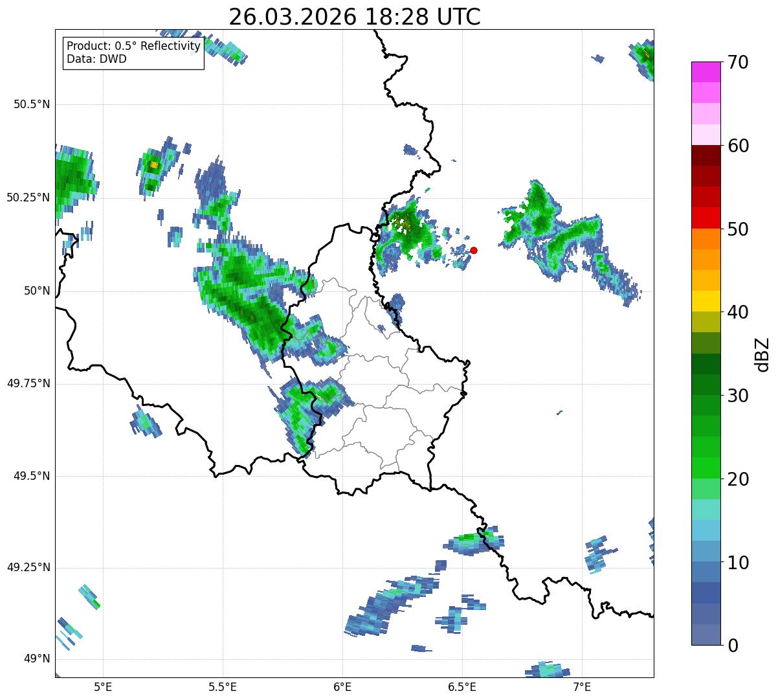Select the 50°N latitude label

tap(36, 291)
